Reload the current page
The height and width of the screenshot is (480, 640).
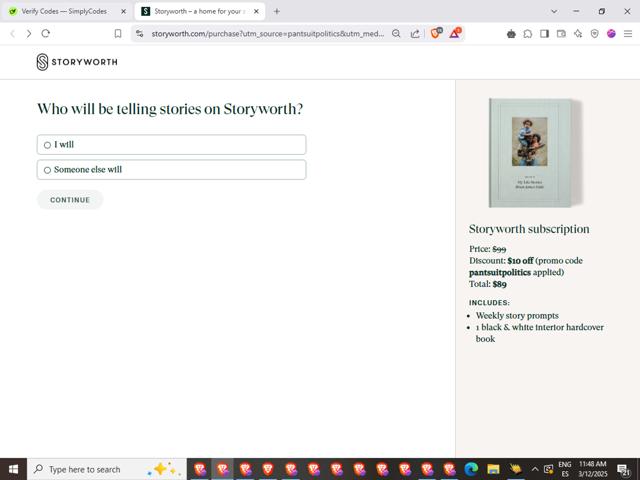point(46,33)
